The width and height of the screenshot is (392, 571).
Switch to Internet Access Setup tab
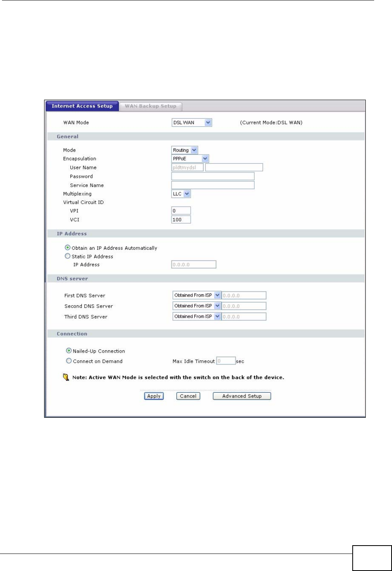tap(82, 106)
